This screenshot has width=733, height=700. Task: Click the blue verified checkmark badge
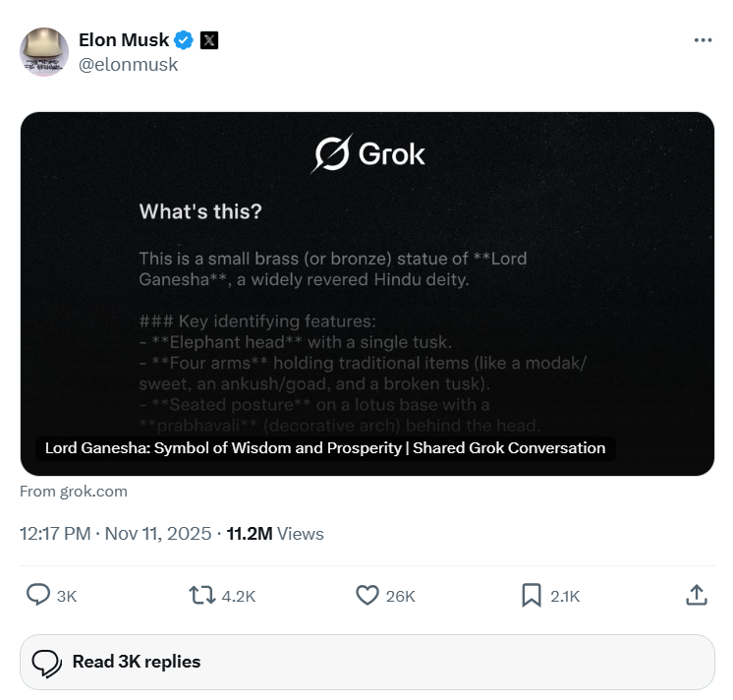click(184, 40)
